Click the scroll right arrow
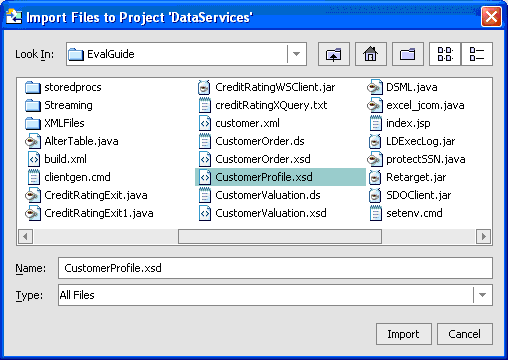The height and width of the screenshot is (360, 508). (483, 237)
